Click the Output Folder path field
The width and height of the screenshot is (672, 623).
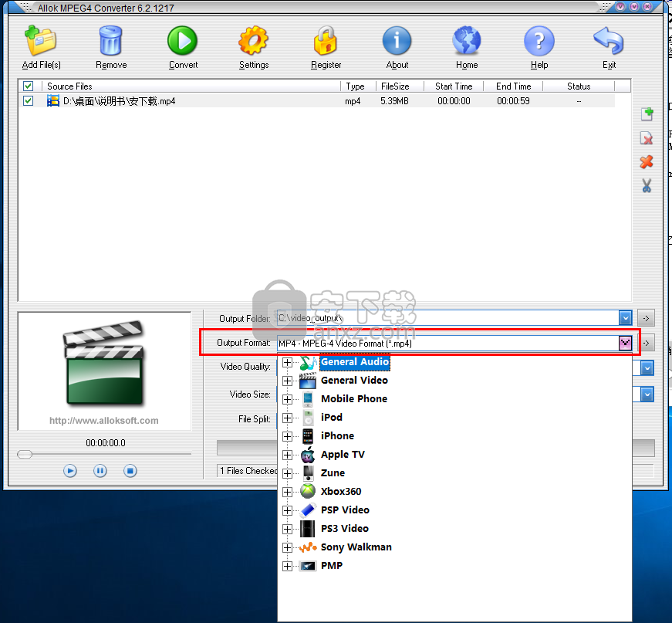pos(447,318)
